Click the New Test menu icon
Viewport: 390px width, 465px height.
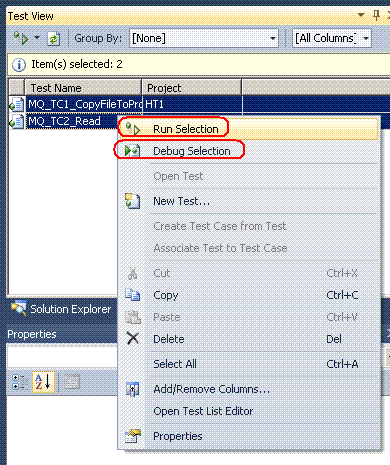pyautogui.click(x=132, y=201)
